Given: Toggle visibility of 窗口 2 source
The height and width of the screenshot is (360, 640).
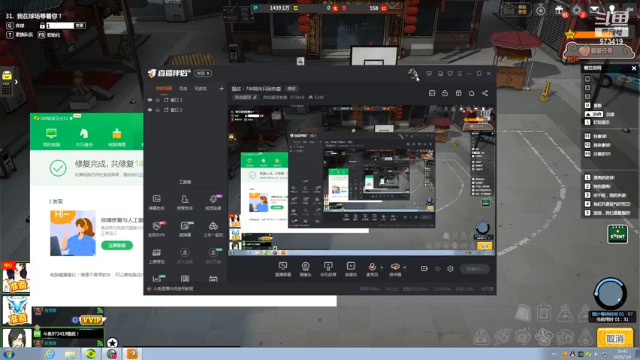Looking at the screenshot, I should tap(150, 110).
